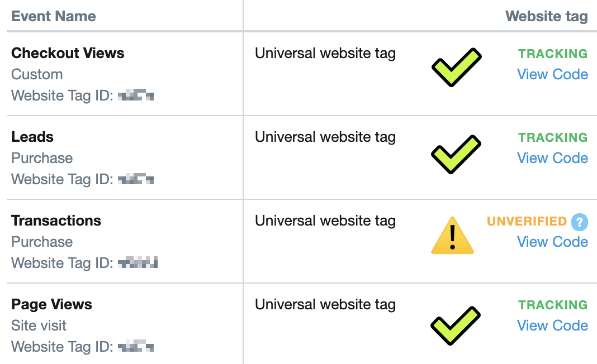The width and height of the screenshot is (597, 364).
Task: Show View Code for Page Views
Action: [552, 325]
